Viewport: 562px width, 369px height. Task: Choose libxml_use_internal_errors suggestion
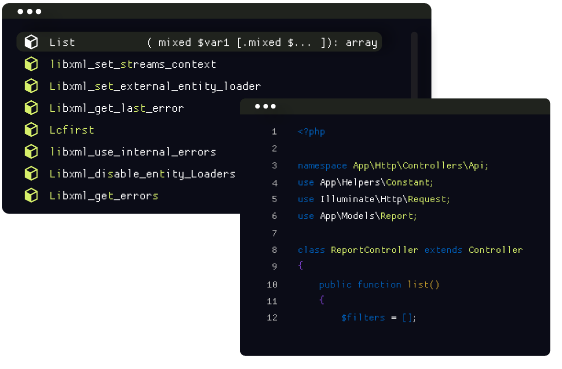[x=133, y=152]
